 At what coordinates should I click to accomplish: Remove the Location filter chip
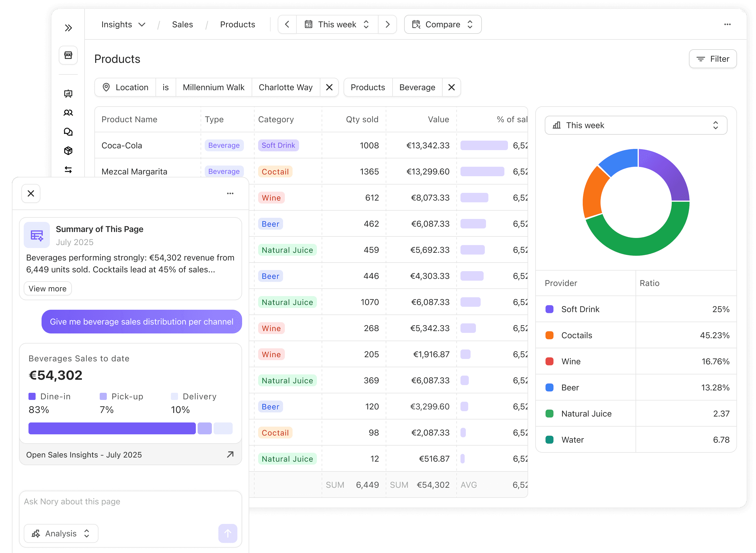pyautogui.click(x=329, y=87)
